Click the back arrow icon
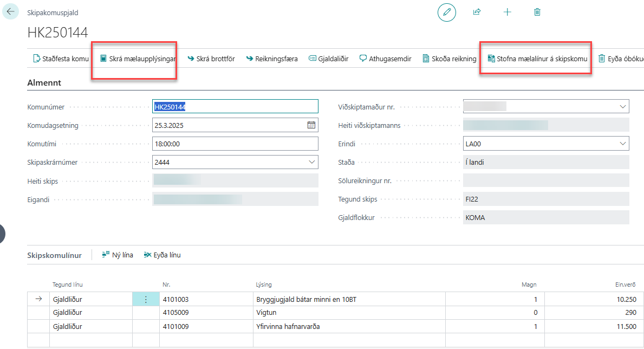 point(11,11)
